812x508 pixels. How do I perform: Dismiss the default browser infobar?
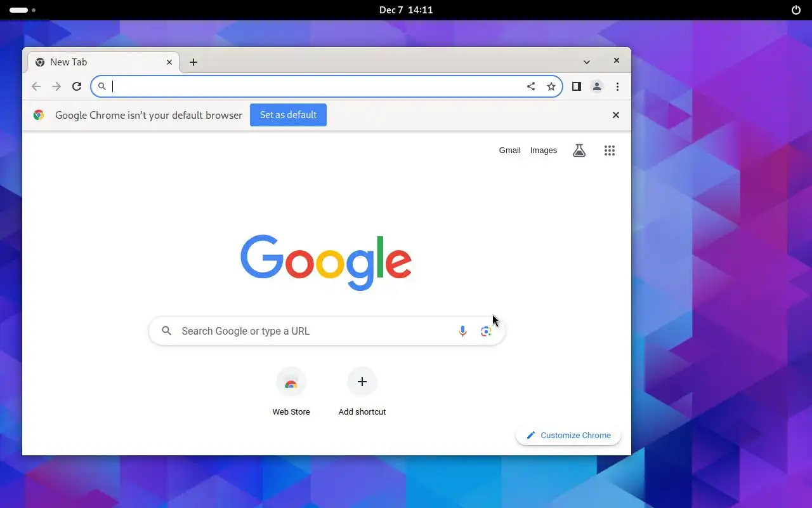[615, 115]
